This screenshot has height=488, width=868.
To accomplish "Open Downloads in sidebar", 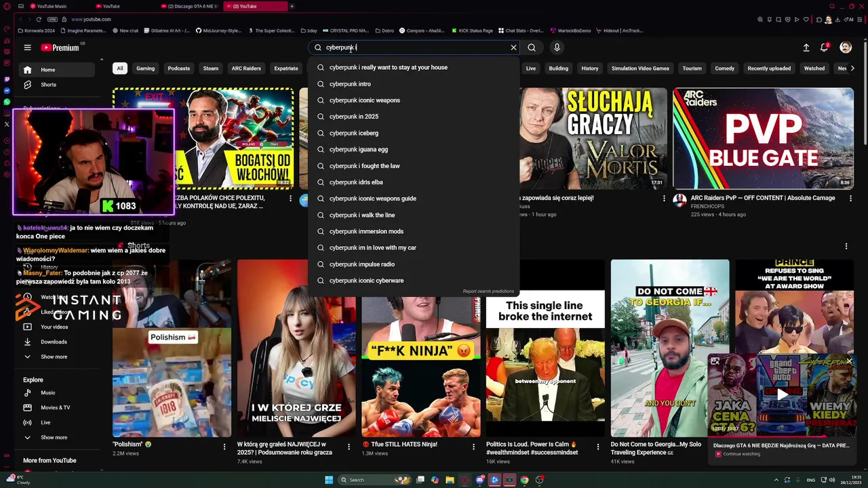I will click(57, 342).
